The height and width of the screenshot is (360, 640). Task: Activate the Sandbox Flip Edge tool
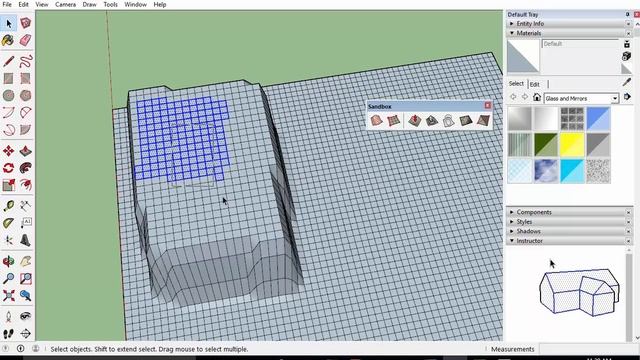tap(483, 120)
